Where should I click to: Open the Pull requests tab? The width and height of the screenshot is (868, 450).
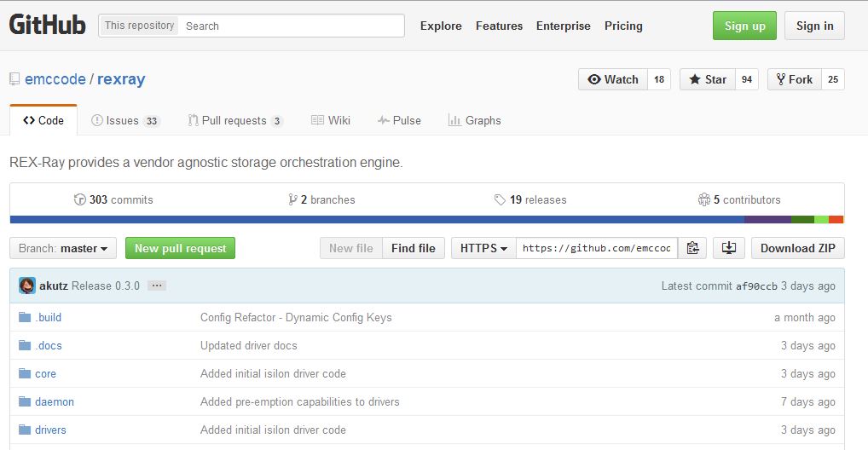(x=236, y=120)
